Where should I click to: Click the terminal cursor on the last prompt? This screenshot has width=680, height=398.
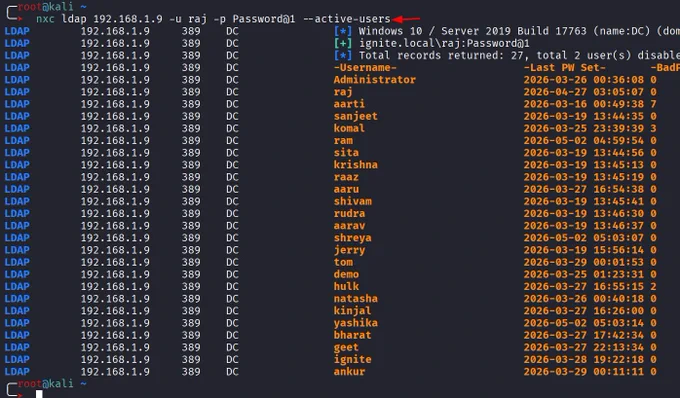pos(39,394)
